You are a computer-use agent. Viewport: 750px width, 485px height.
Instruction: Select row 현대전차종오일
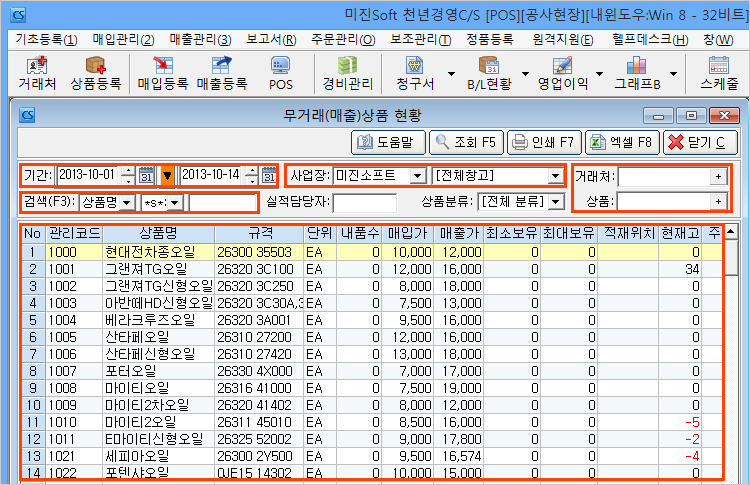click(372, 252)
